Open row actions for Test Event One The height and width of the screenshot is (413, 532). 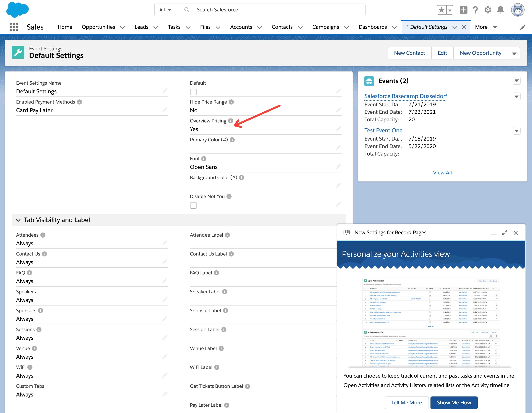coord(517,131)
